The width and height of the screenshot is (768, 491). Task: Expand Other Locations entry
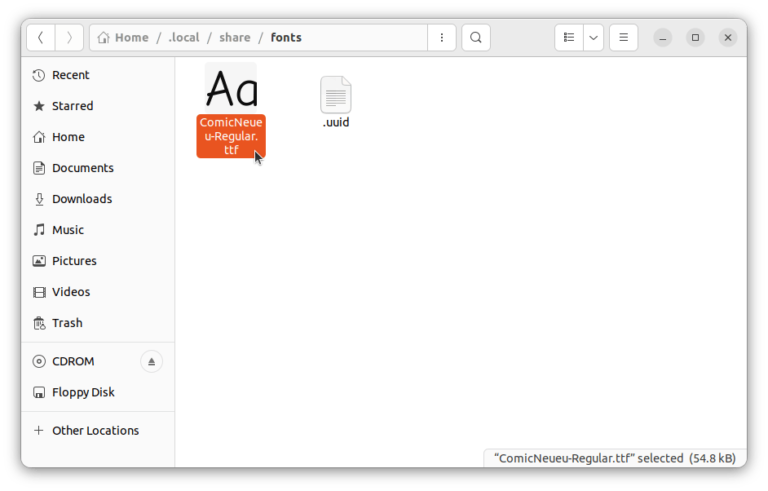(x=95, y=431)
